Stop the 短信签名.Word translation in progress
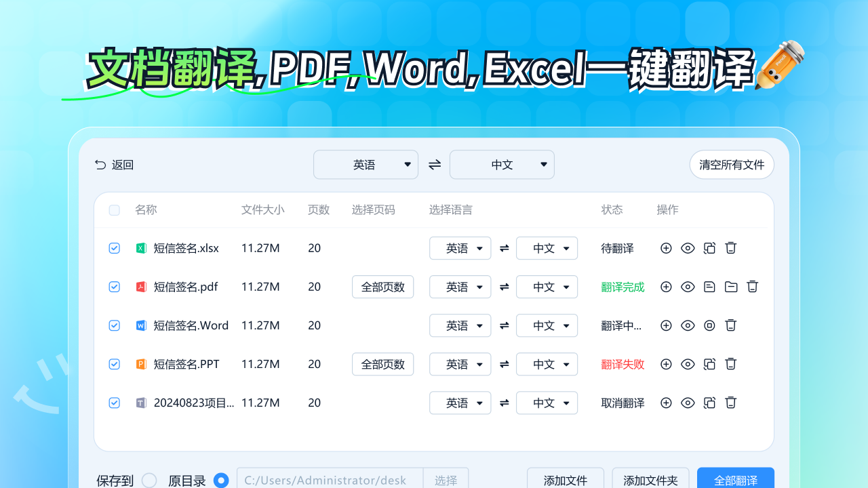This screenshot has width=868, height=488. [709, 325]
